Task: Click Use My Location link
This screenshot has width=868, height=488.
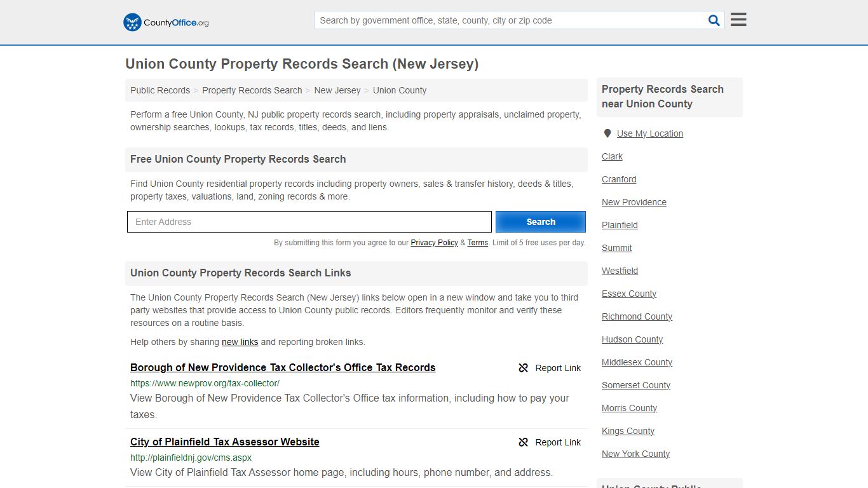Action: pos(650,133)
